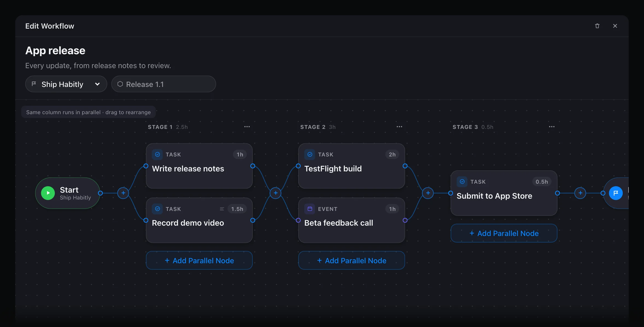Add Parallel Node under Stage 2
This screenshot has width=644, height=327.
[x=351, y=261]
